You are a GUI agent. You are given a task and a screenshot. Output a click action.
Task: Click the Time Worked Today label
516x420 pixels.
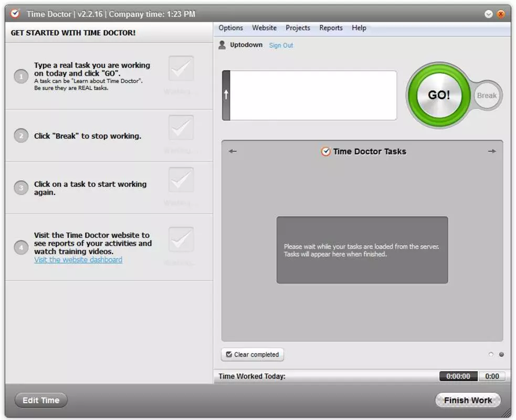point(252,376)
